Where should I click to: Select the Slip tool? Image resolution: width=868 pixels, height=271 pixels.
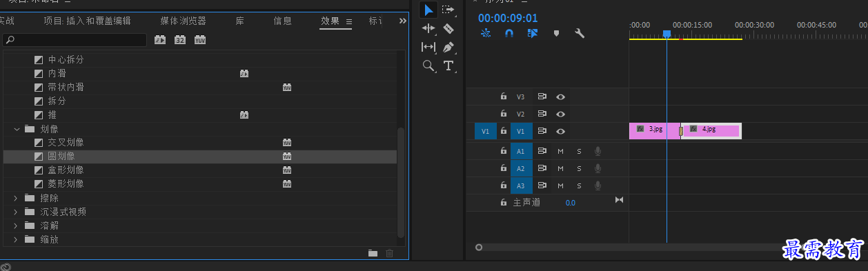tap(428, 47)
